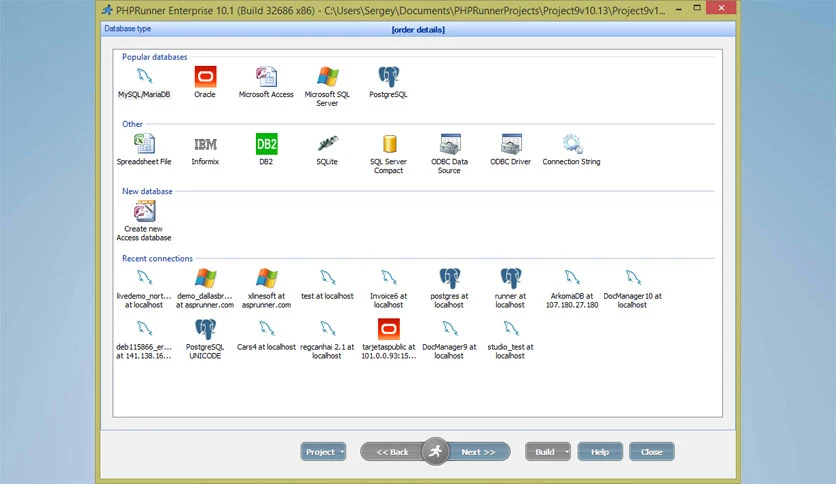The height and width of the screenshot is (484, 836).
Task: Click the [order details] header link
Action: click(418, 30)
